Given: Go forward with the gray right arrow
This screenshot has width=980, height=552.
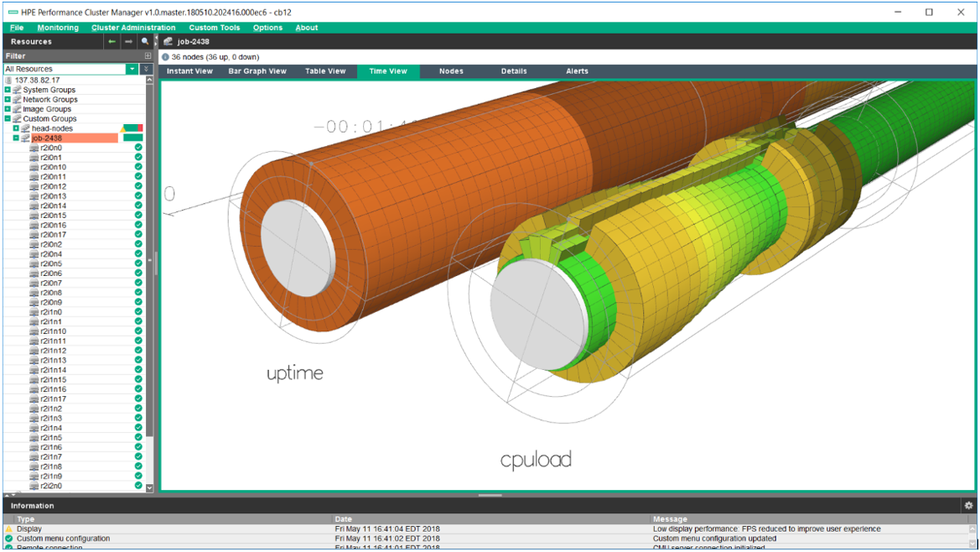Looking at the screenshot, I should 128,41.
